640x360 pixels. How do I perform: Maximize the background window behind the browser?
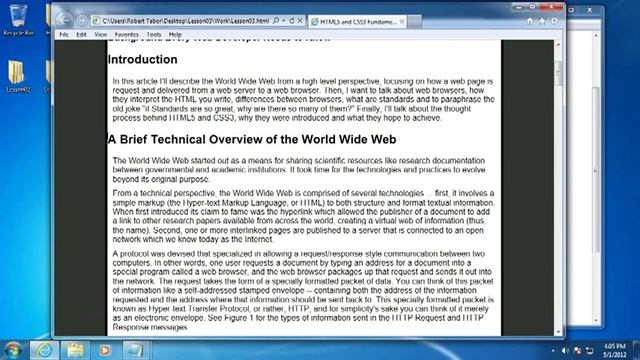(572, 10)
